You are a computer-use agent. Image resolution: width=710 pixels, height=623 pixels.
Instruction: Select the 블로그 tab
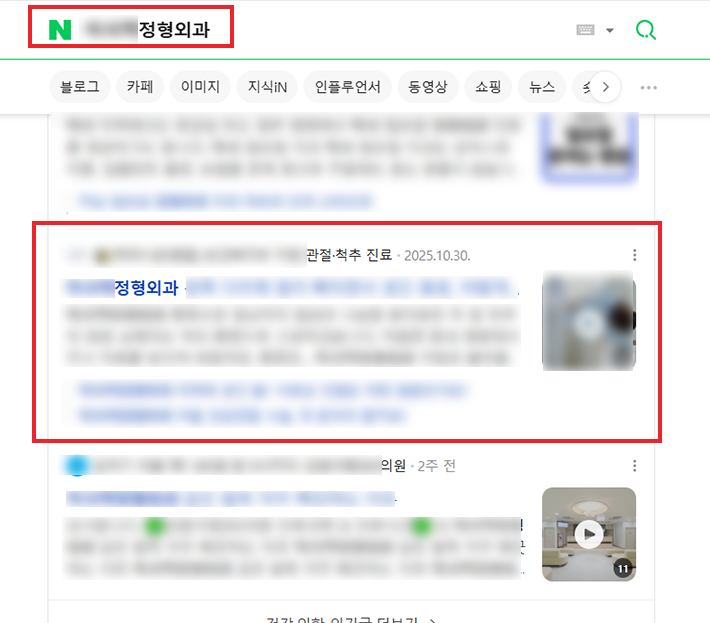(x=80, y=86)
